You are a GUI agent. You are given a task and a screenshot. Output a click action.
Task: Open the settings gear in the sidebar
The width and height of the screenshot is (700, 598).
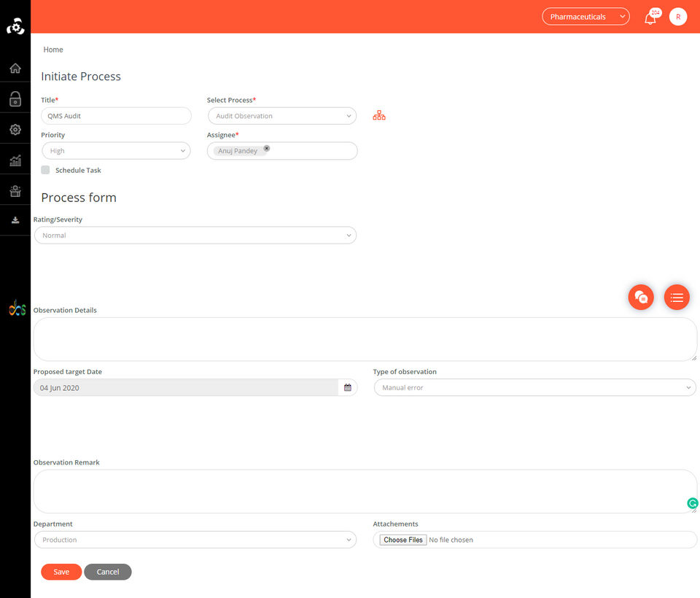click(x=15, y=130)
